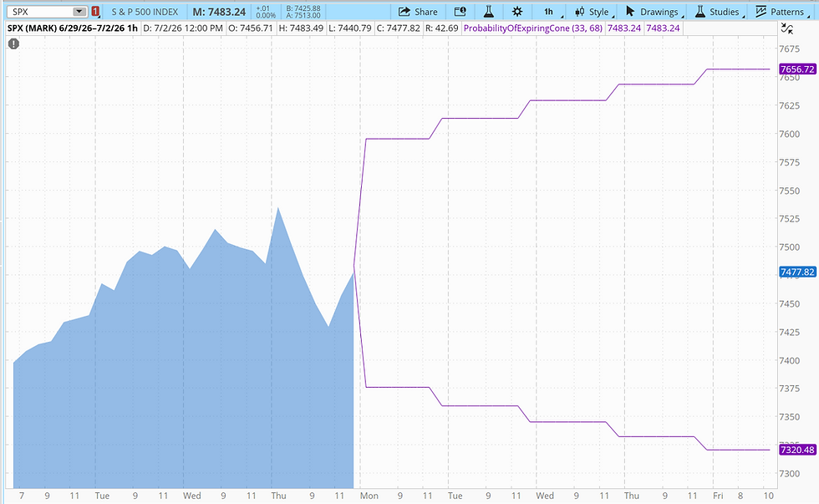Viewport: 819px width, 504px height.
Task: Click the range value R: 42.69
Action: [x=442, y=28]
